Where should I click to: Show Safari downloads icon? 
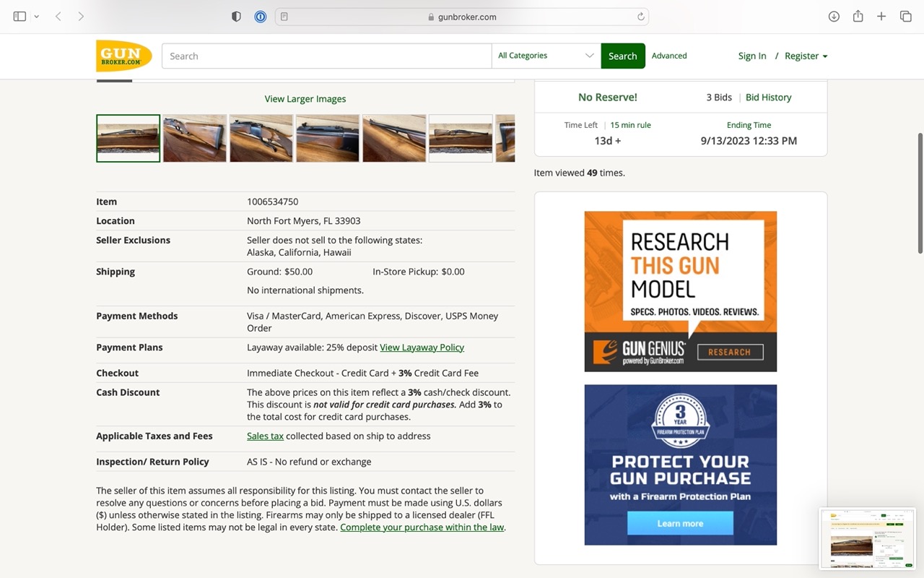834,17
